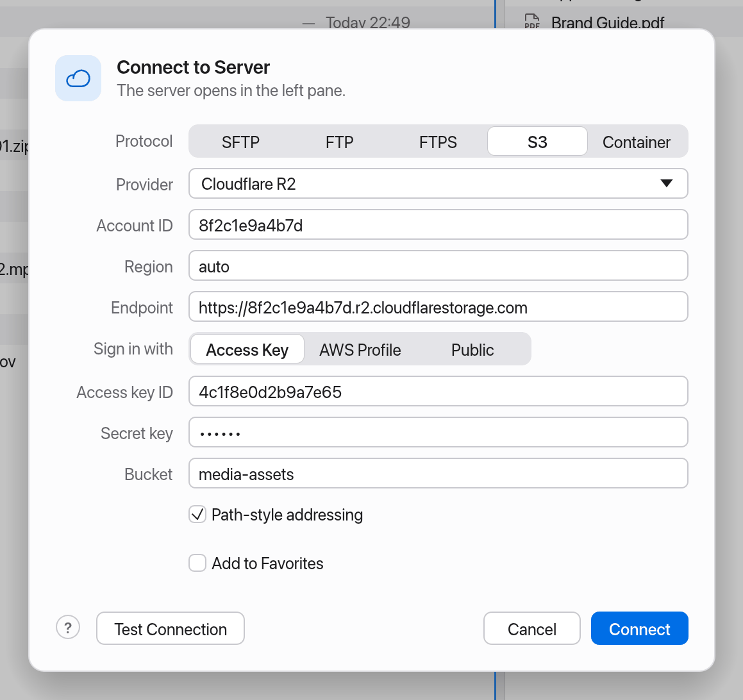Edit the Endpoint URL field
This screenshot has width=743, height=700.
[438, 307]
